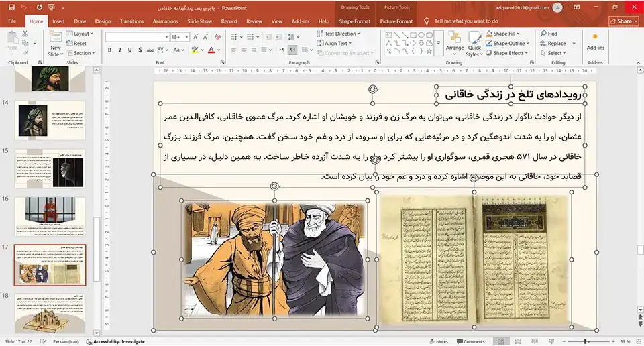
Task: Select the Oval shape in gallery
Action: pos(421,36)
